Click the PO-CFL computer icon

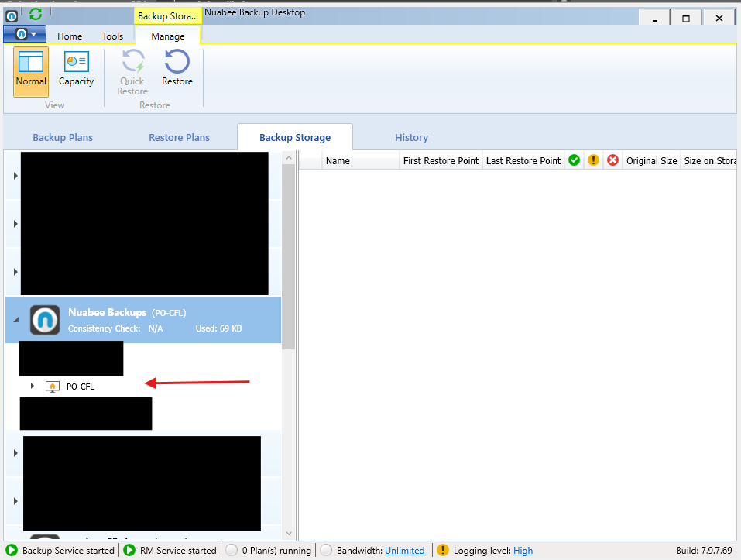click(x=53, y=387)
